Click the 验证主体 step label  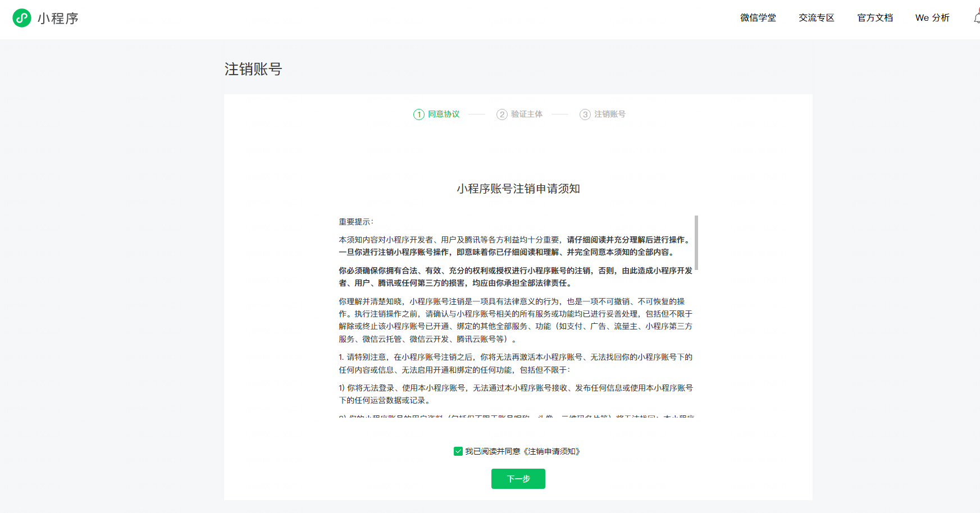click(x=527, y=114)
